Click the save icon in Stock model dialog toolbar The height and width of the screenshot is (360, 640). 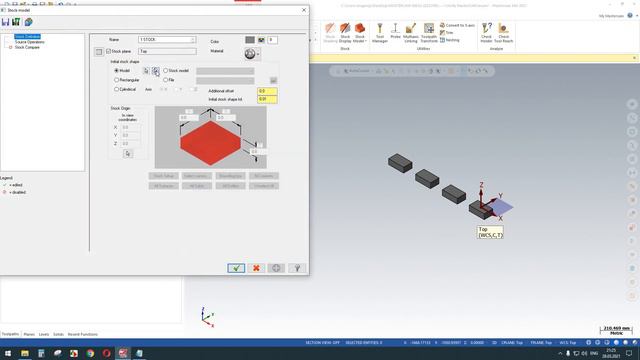(5, 22)
